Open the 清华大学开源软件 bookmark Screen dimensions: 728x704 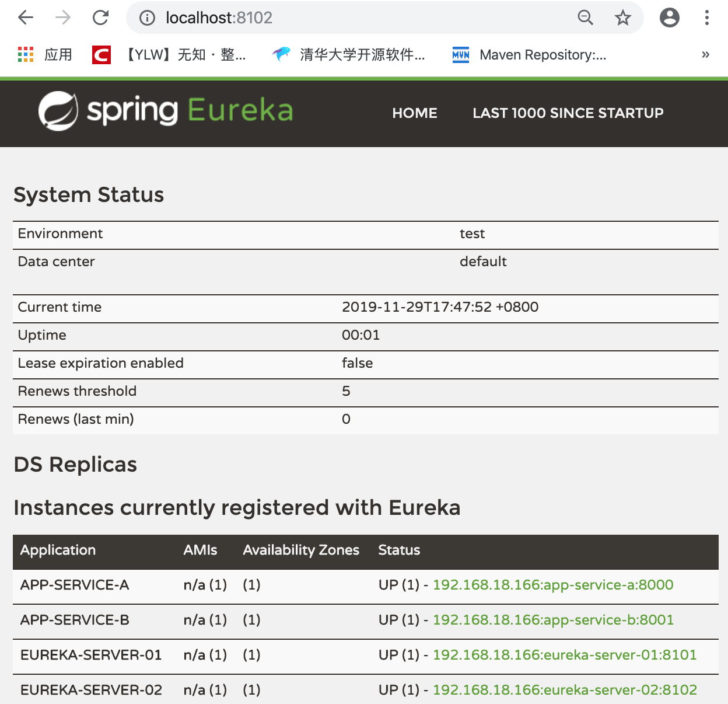(x=348, y=55)
